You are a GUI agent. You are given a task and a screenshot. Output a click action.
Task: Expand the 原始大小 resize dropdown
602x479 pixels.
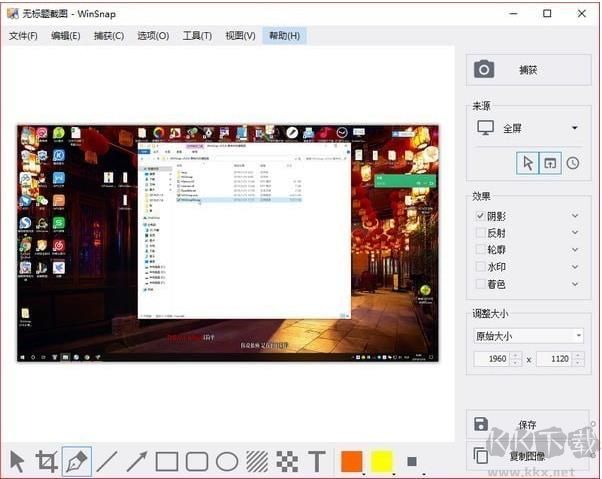pos(529,336)
